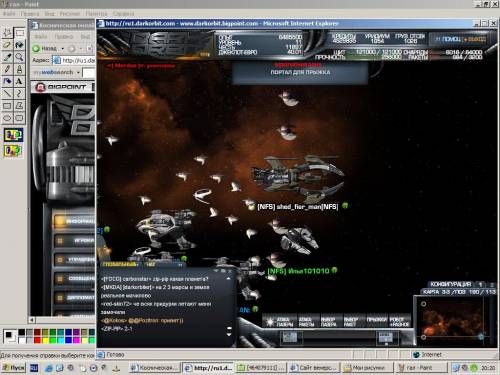Image resolution: width=500 pixels, height=375 pixels.
Task: Toggle configuration 1 button above minimap
Action: tap(480, 284)
